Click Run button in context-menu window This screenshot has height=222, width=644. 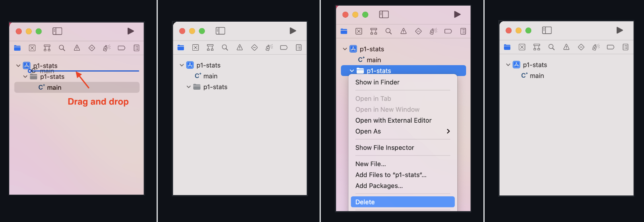tap(457, 14)
